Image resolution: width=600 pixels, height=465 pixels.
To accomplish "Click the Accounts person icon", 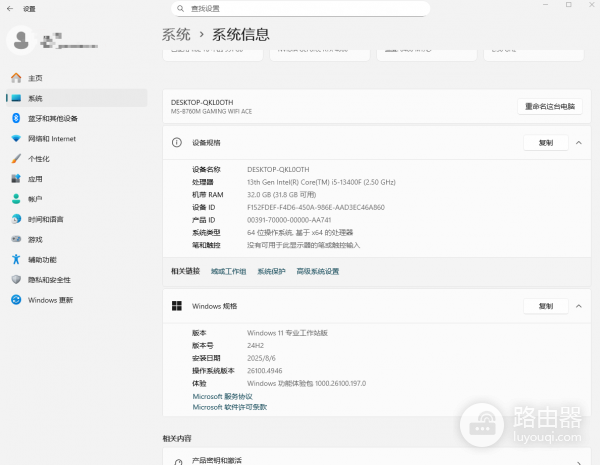I will click(16, 199).
